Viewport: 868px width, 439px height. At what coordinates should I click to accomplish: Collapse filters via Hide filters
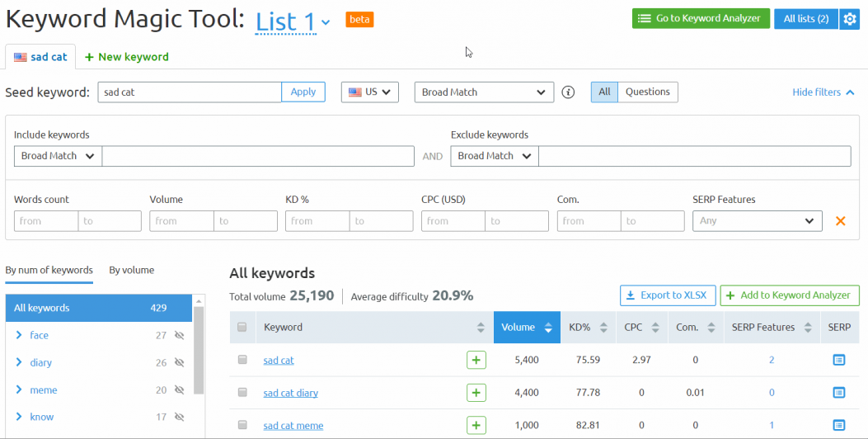823,92
